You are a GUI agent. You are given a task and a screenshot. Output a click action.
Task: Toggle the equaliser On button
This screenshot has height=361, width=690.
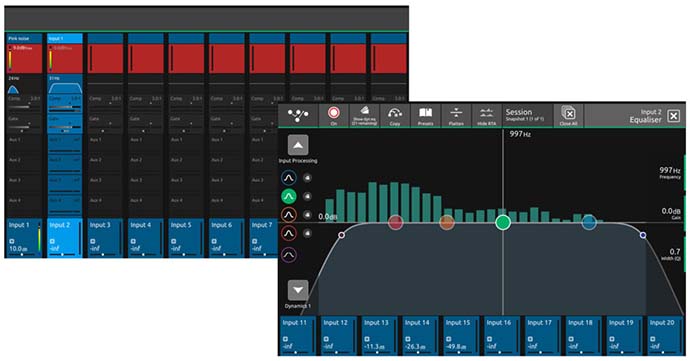(x=334, y=115)
